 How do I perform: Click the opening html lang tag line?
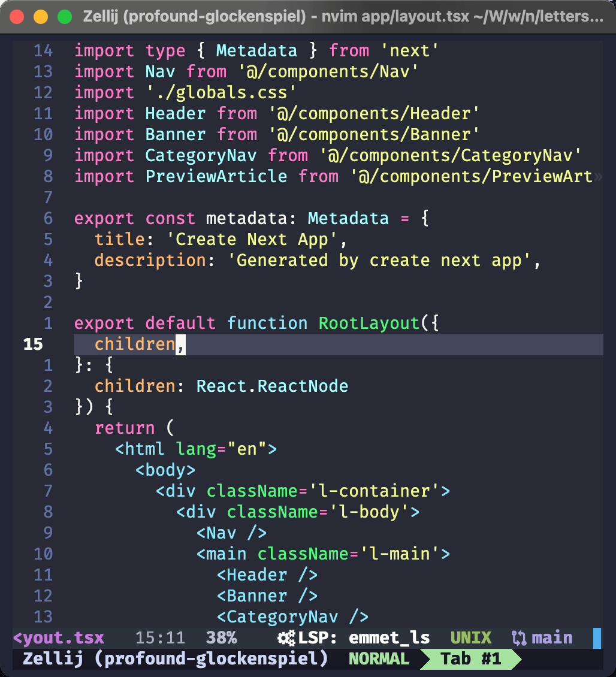click(196, 449)
